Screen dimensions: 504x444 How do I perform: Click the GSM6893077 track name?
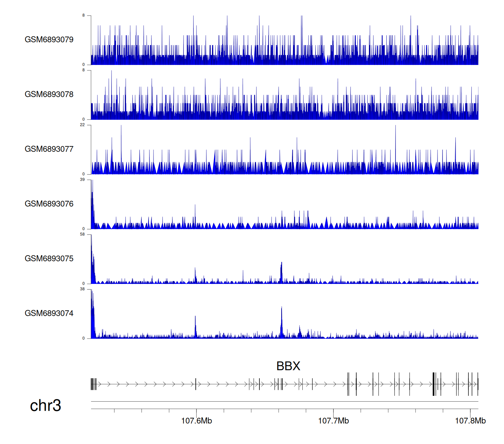[x=49, y=149]
